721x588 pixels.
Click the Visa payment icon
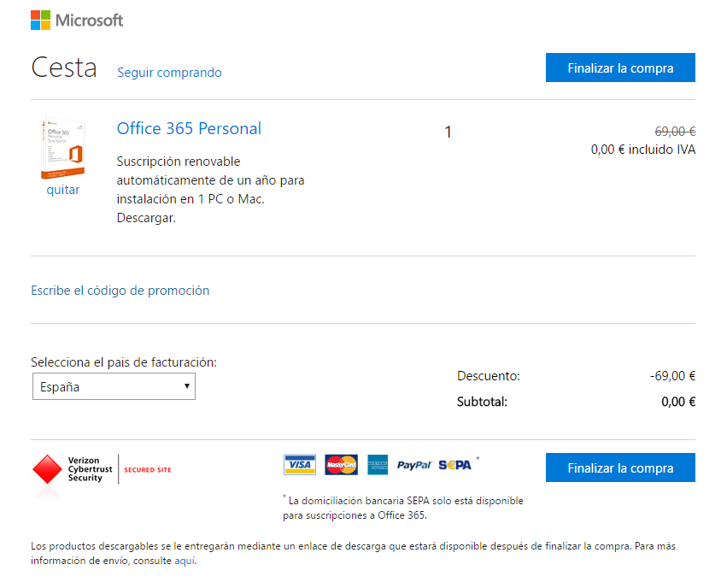coord(300,465)
